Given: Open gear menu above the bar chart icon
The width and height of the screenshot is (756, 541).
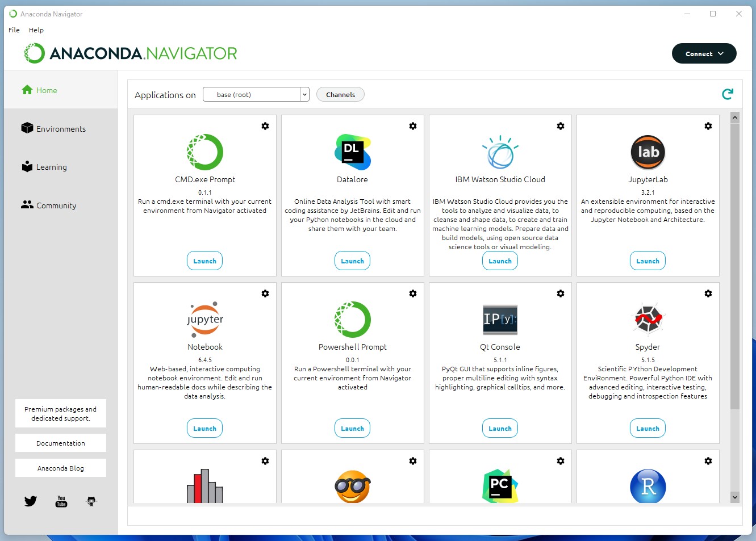Looking at the screenshot, I should [265, 461].
